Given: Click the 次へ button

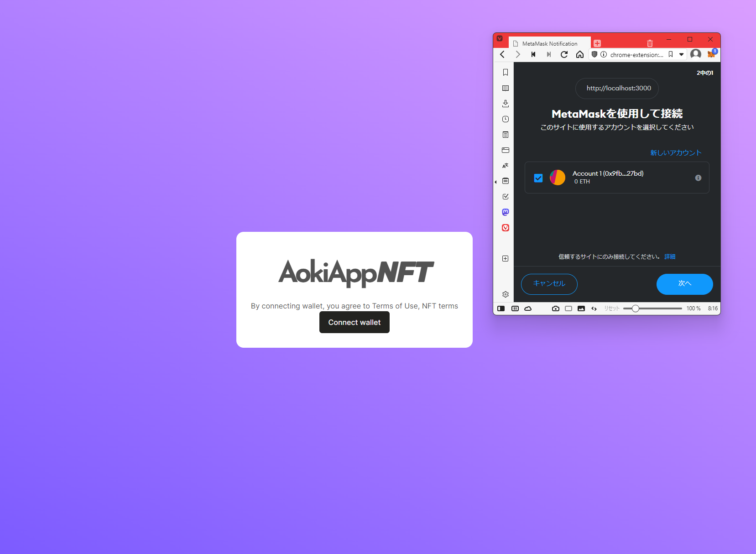Looking at the screenshot, I should [685, 284].
